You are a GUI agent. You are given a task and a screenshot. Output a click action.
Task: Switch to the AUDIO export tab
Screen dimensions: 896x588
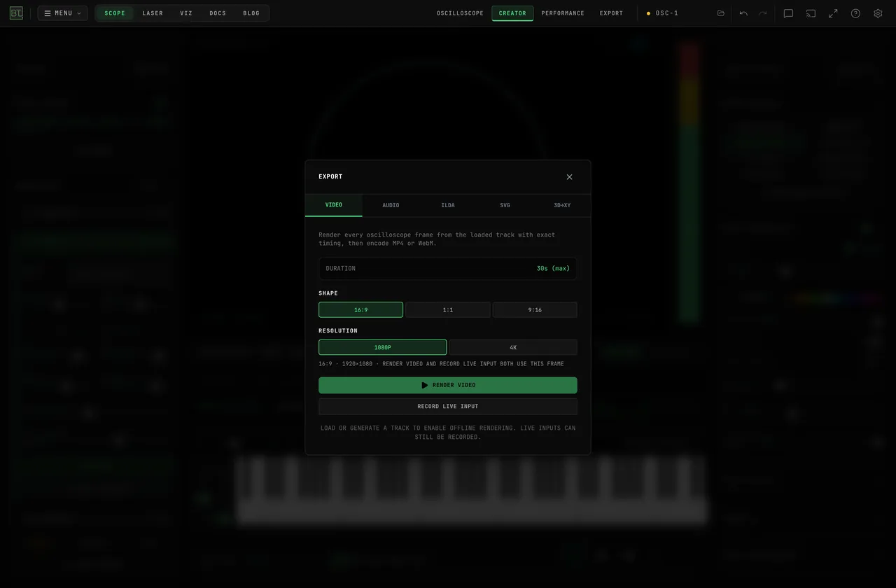click(x=391, y=205)
